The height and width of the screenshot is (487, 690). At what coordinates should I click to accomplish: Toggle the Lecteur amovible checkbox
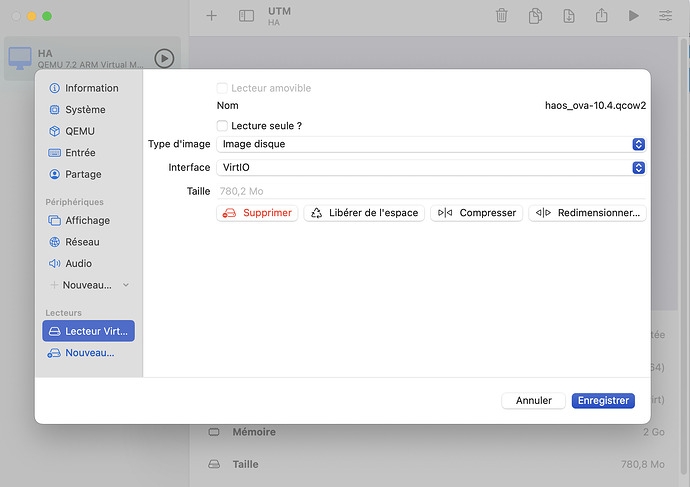222,88
